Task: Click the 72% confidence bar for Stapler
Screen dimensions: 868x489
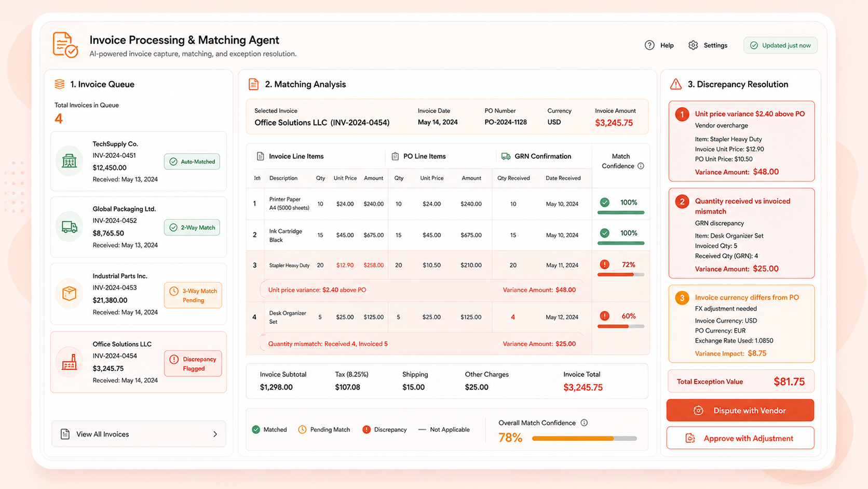Action: [621, 274]
